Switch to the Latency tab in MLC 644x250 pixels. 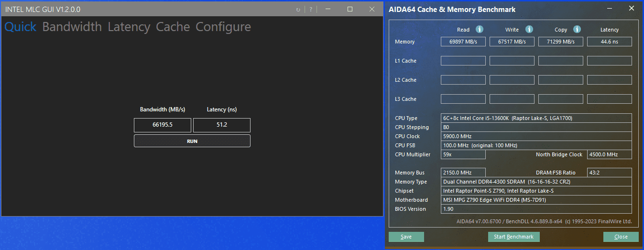[129, 27]
